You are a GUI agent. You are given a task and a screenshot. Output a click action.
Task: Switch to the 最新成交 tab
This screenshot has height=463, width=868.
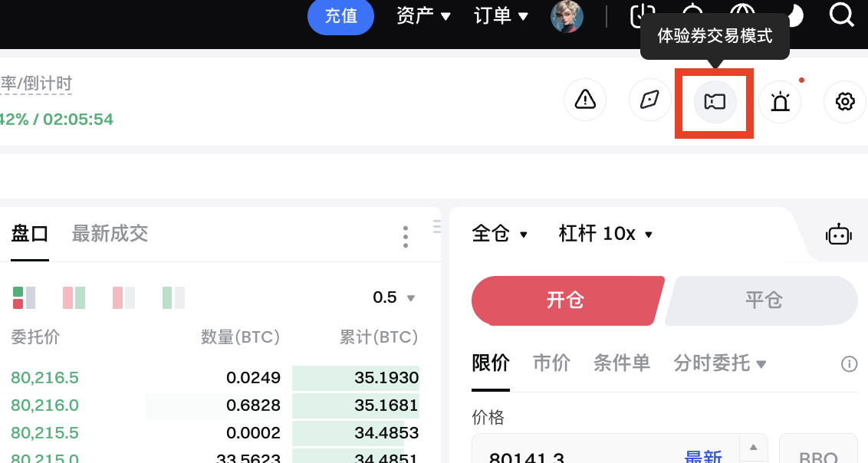[110, 234]
